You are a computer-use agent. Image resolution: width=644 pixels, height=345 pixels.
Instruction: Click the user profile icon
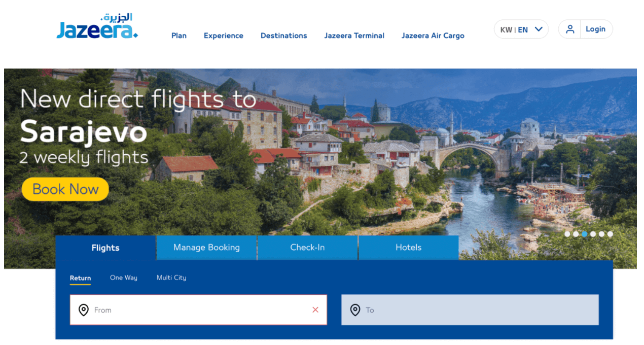(x=570, y=29)
